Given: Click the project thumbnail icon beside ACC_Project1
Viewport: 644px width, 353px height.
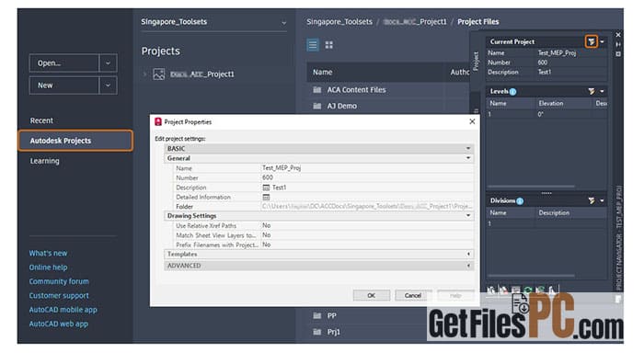Looking at the screenshot, I should click(158, 74).
